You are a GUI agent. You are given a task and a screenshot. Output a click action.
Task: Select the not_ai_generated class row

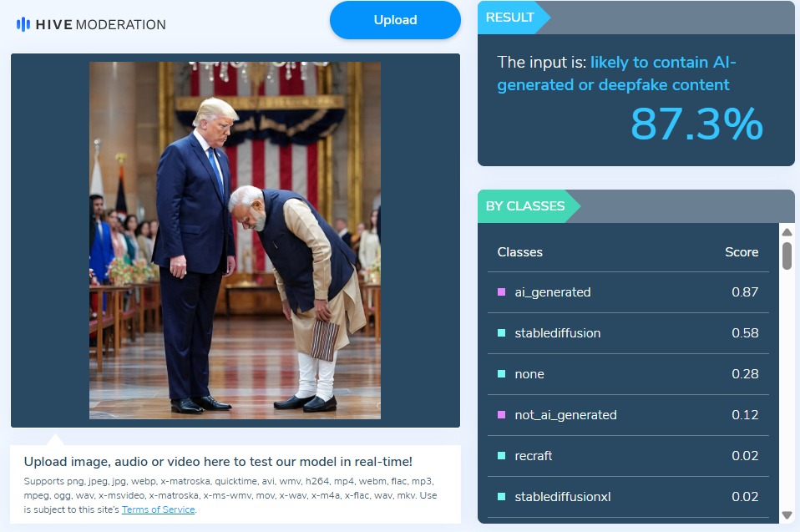628,415
